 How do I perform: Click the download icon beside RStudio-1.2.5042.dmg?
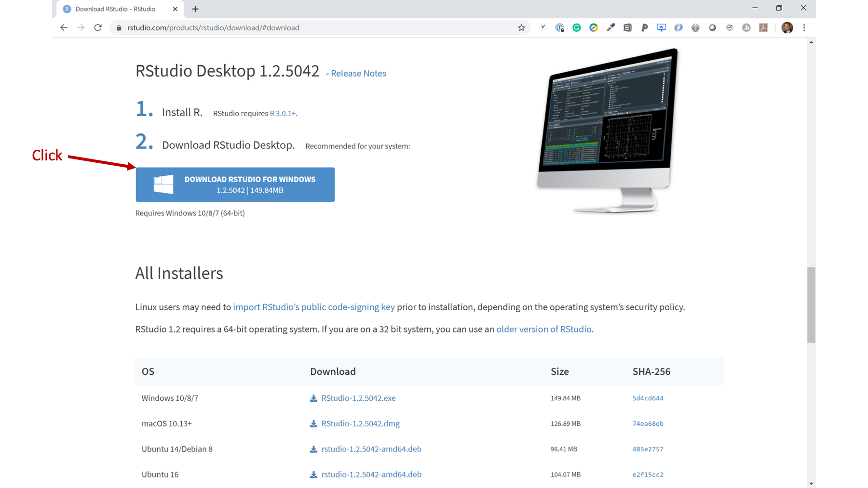(x=313, y=424)
